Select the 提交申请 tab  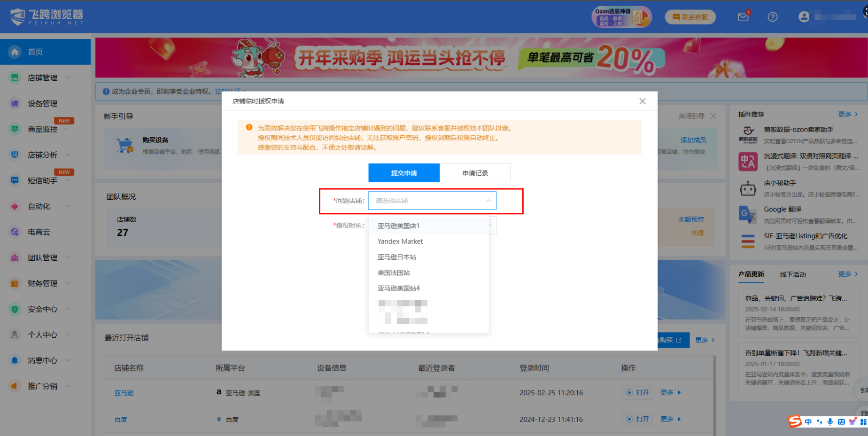tap(404, 173)
